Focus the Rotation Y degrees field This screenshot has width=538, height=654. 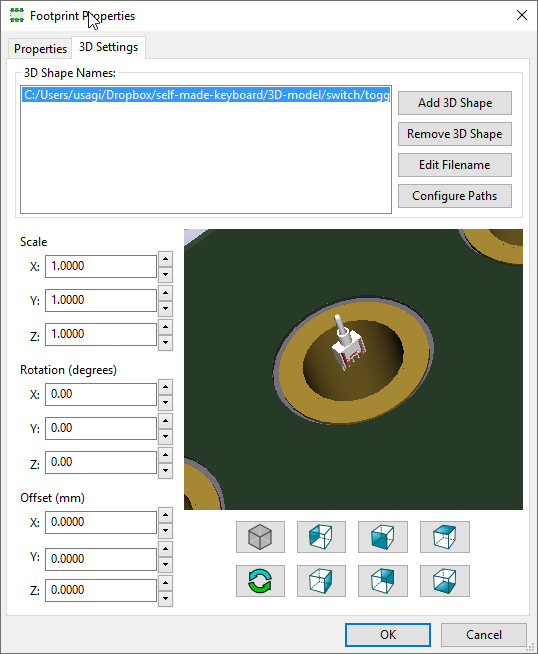pyautogui.click(x=101, y=428)
